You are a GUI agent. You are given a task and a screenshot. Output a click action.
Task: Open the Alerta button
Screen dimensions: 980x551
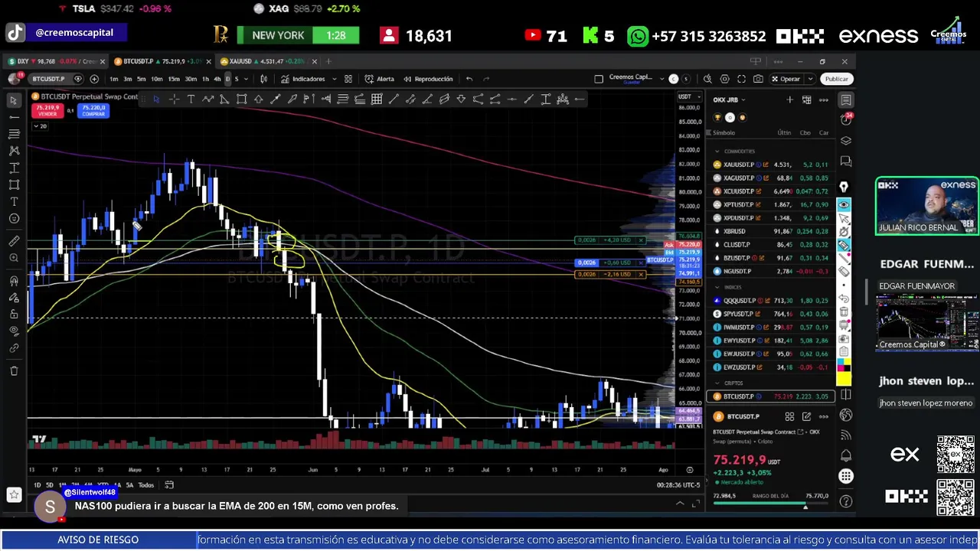pyautogui.click(x=380, y=79)
